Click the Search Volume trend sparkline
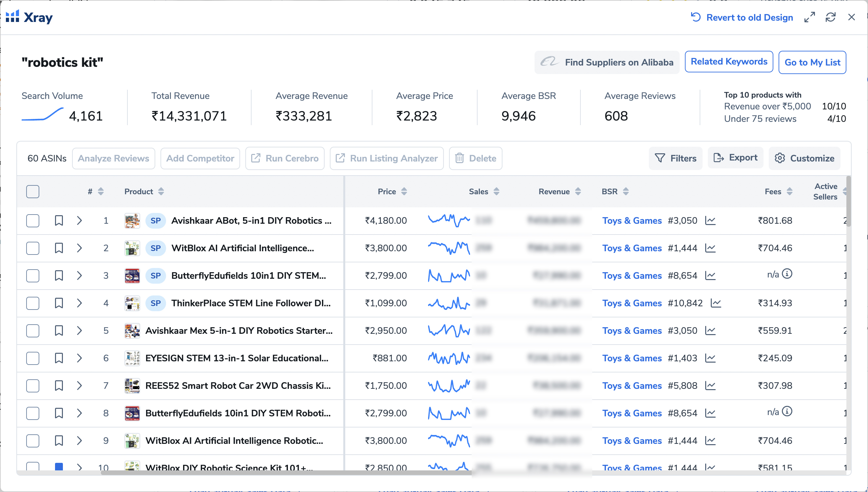The height and width of the screenshot is (492, 868). 43,114
